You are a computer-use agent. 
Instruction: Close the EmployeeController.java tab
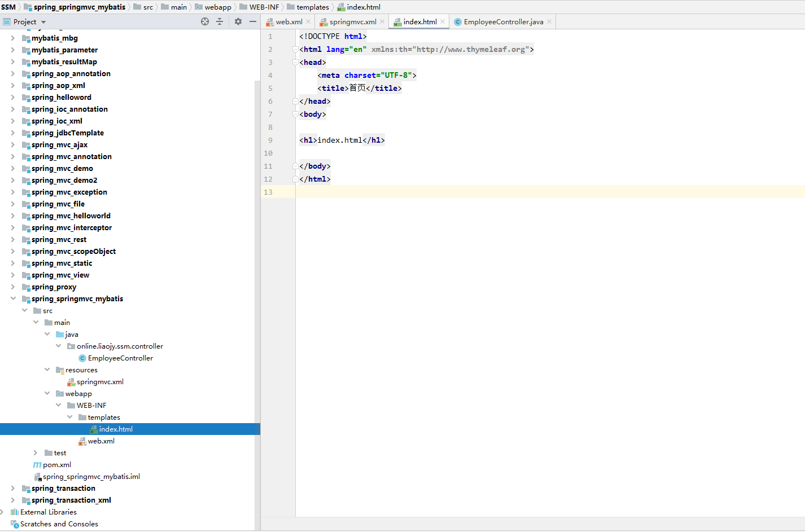(x=549, y=22)
